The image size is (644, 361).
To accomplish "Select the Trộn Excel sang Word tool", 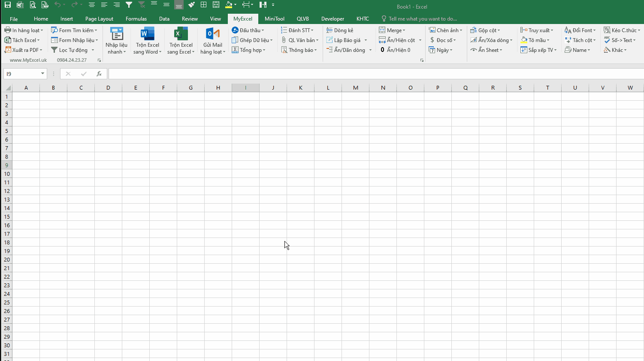I will click(147, 40).
